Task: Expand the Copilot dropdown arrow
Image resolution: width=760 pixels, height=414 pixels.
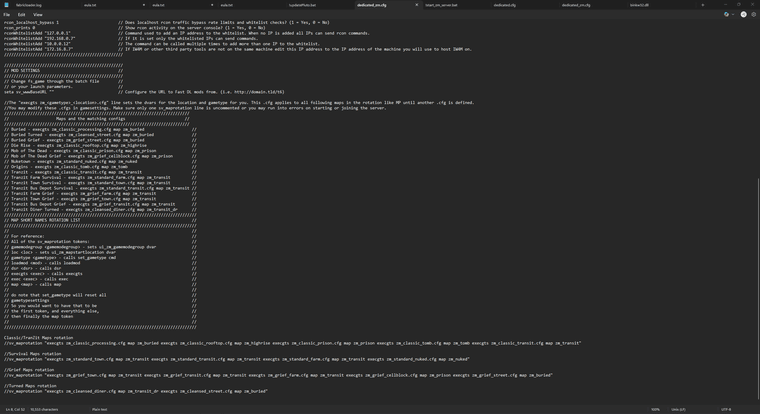Action: (x=733, y=14)
